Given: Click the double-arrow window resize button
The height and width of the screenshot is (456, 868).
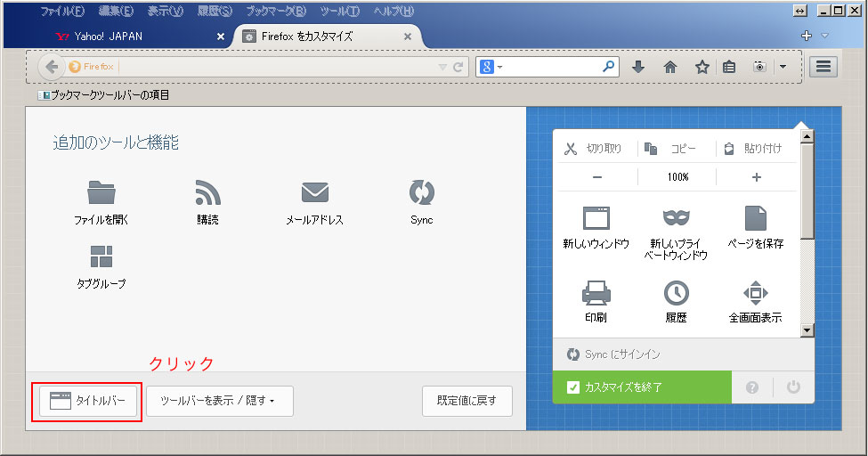Looking at the screenshot, I should 800,11.
